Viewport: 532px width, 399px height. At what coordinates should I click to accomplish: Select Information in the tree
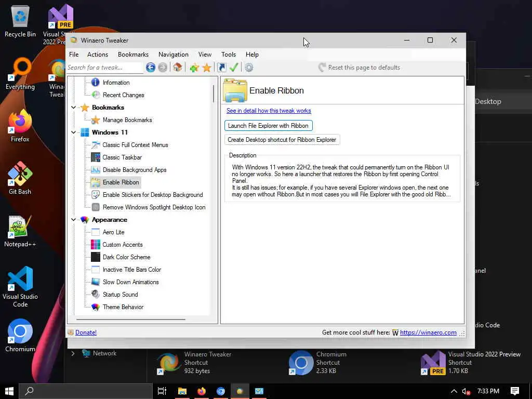pyautogui.click(x=116, y=83)
